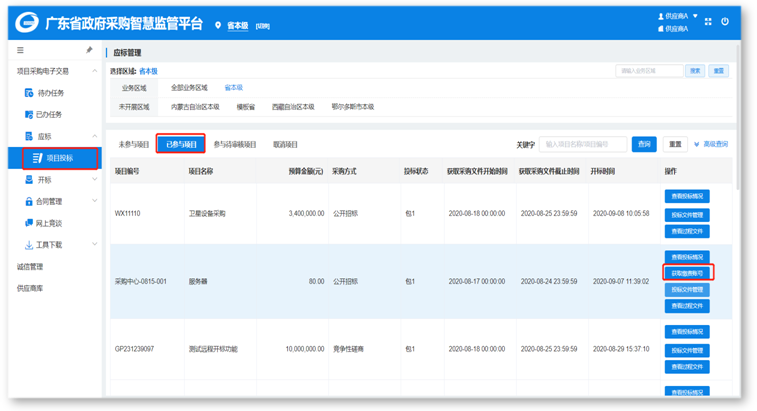
Task: Click the 搜索 button near region input
Action: coord(695,71)
